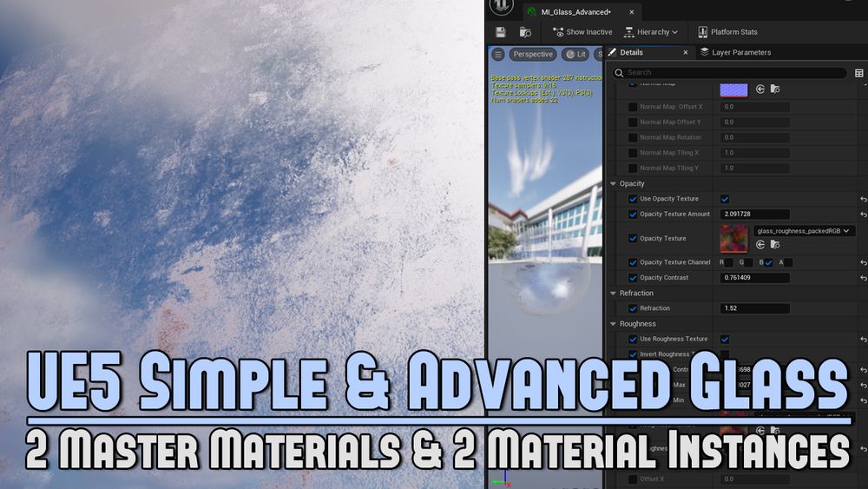868x489 pixels.
Task: Close the Details tab
Action: 686,52
